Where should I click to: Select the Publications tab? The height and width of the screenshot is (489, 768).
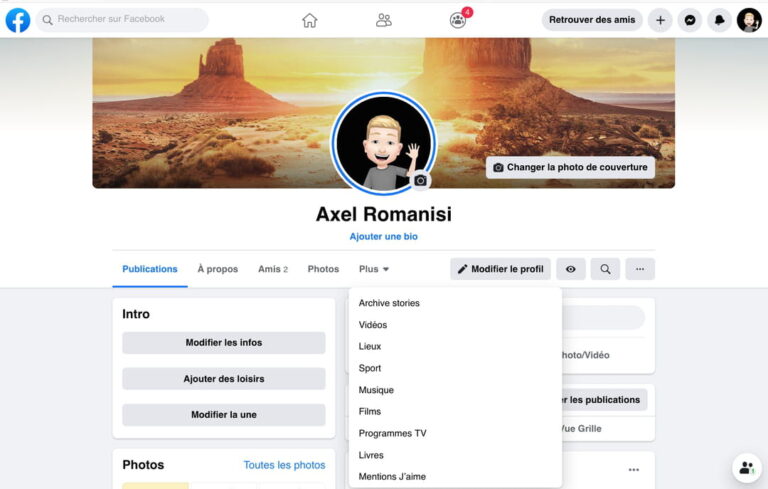[x=150, y=269]
